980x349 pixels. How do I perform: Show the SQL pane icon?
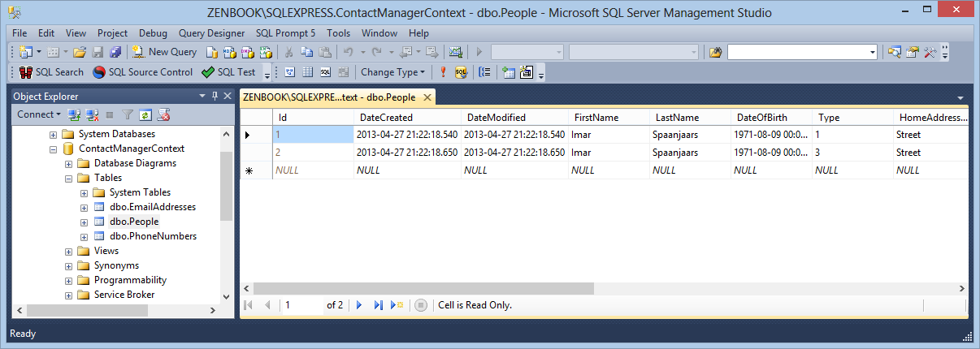click(325, 72)
